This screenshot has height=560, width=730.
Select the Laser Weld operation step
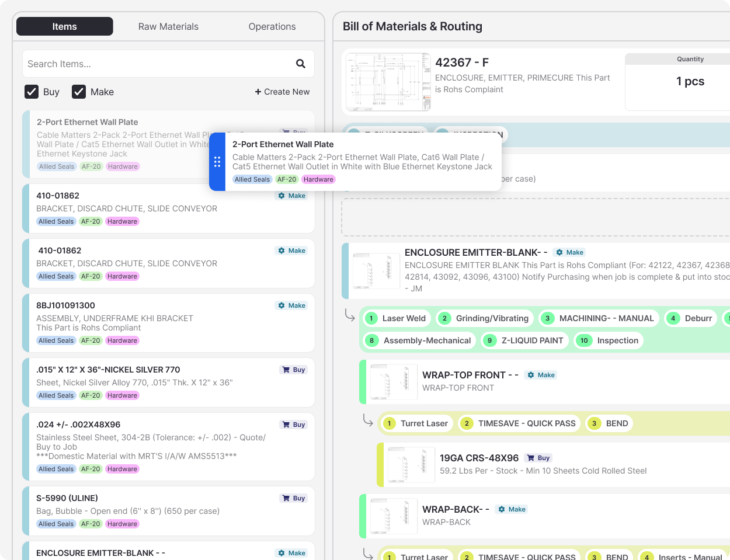click(397, 318)
